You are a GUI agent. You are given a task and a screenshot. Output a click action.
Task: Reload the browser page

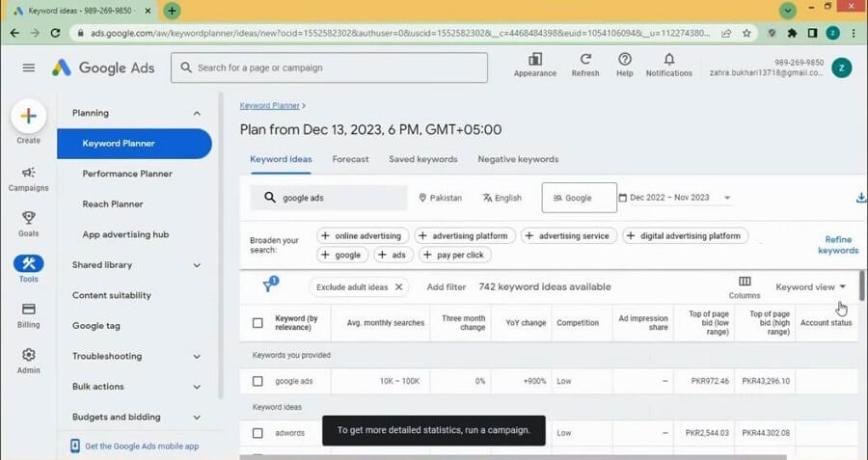point(55,33)
